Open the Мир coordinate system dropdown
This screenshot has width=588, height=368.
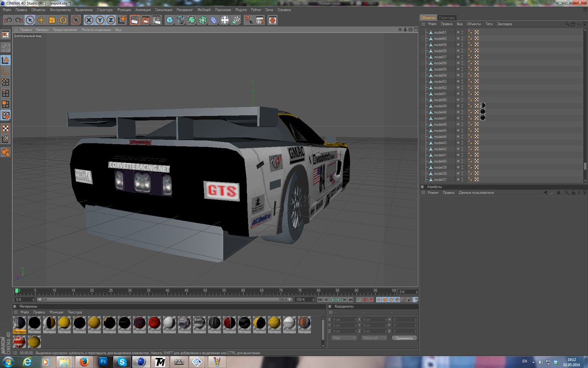pyautogui.click(x=344, y=338)
